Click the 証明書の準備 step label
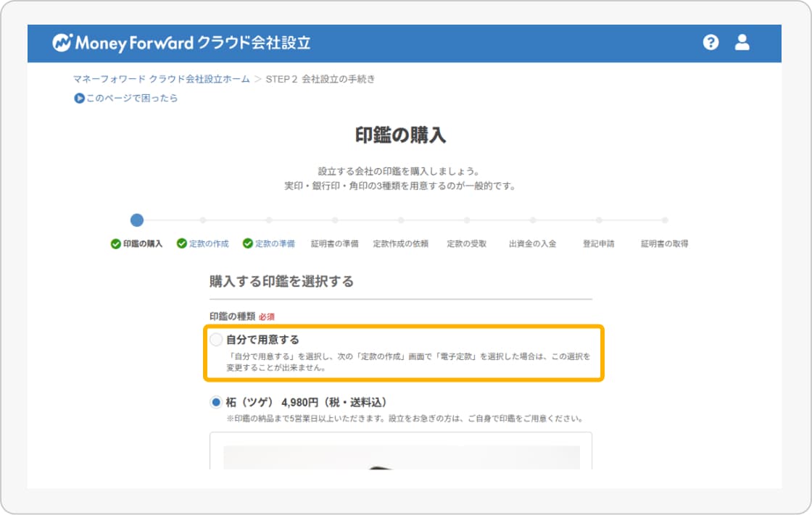Image resolution: width=812 pixels, height=515 pixels. (334, 244)
